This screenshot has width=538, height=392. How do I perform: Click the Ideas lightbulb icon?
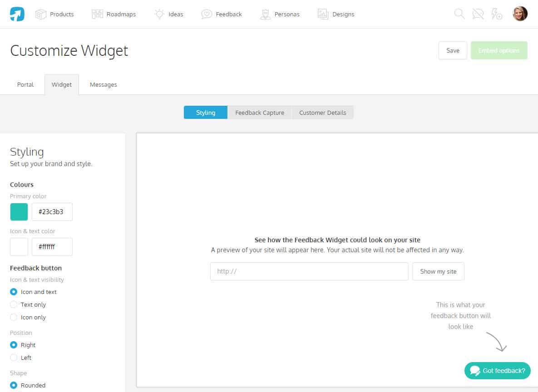point(159,14)
